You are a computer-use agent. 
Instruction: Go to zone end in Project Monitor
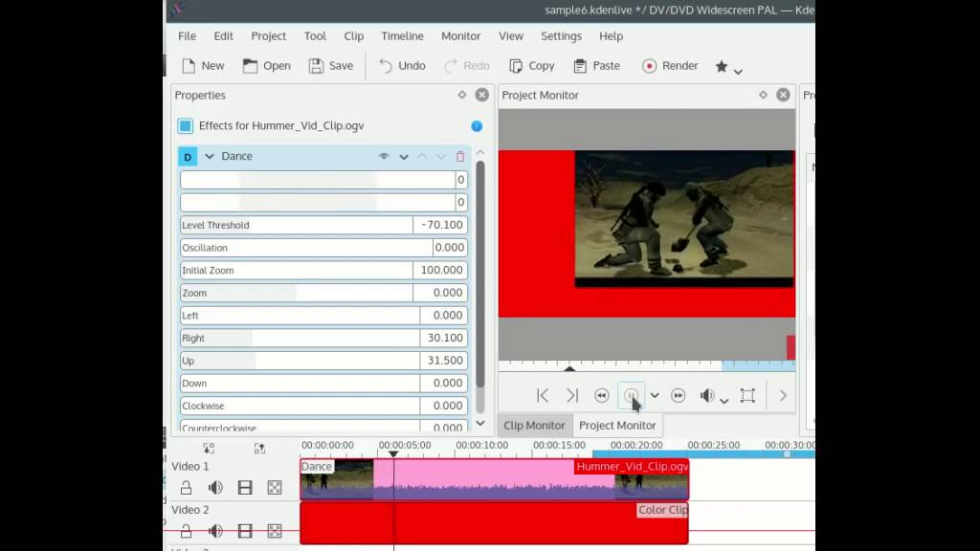pos(572,395)
